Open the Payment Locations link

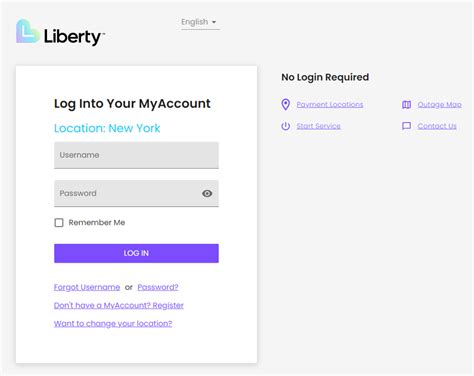[330, 105]
